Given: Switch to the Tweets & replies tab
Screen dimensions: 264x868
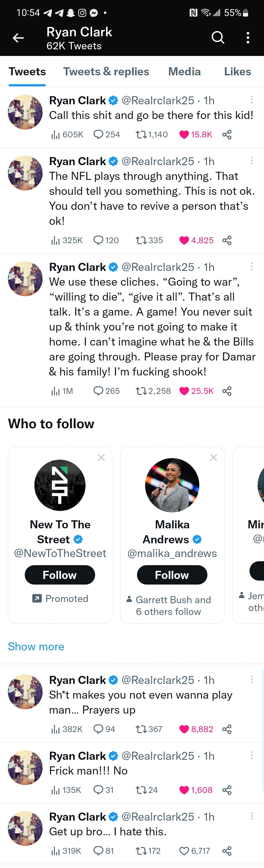Looking at the screenshot, I should pos(106,71).
